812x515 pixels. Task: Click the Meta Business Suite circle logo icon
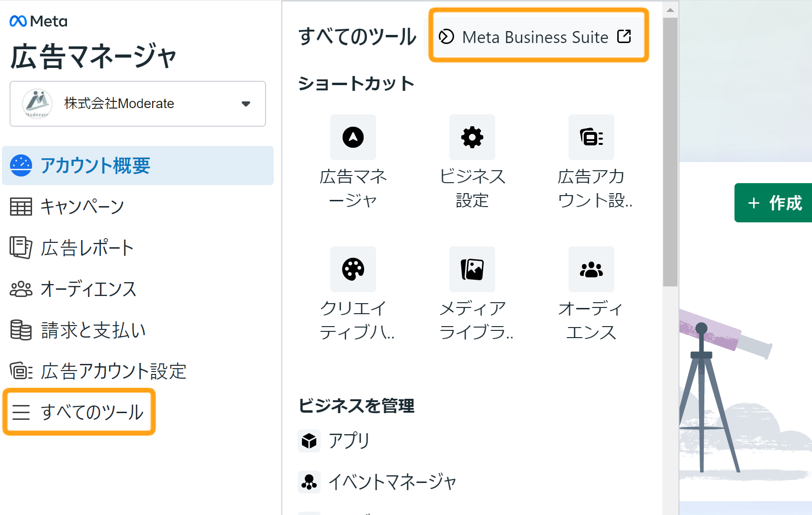click(x=446, y=36)
